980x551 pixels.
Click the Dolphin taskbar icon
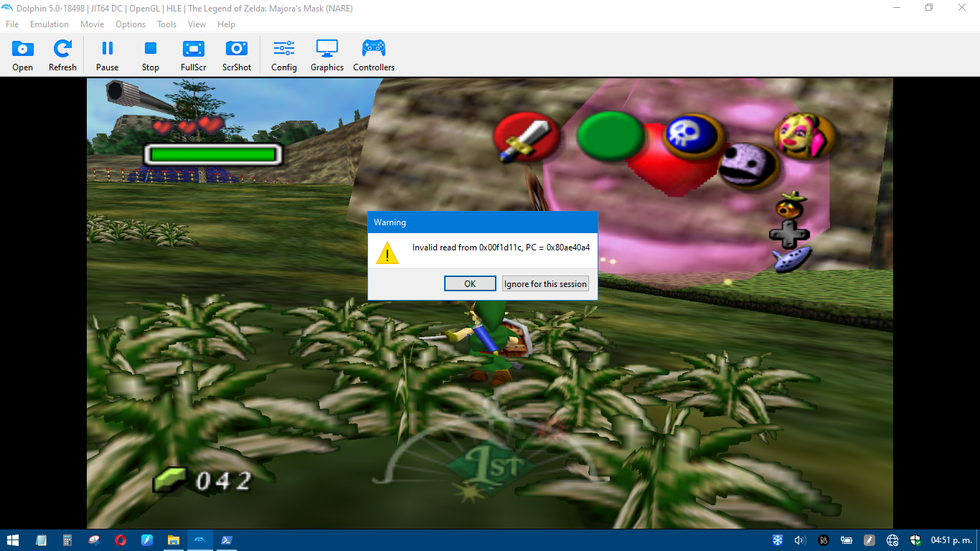(x=200, y=540)
